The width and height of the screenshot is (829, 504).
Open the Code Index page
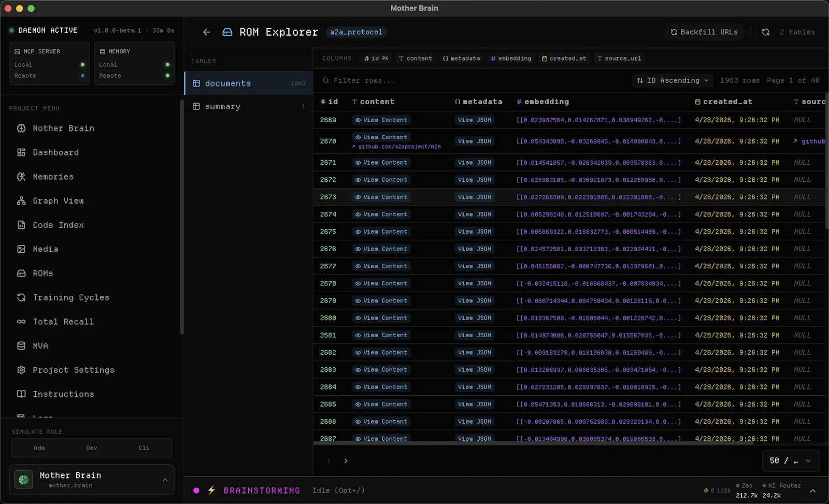click(x=58, y=225)
